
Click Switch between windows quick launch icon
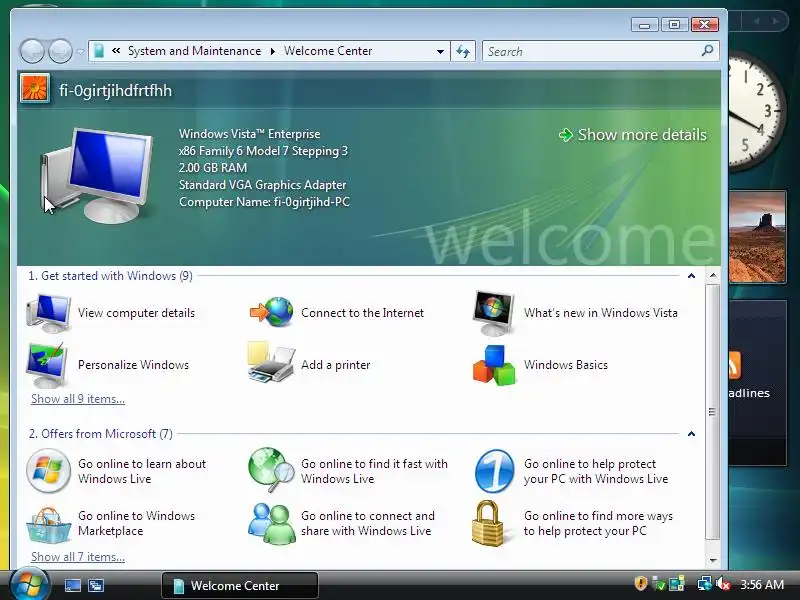point(96,585)
